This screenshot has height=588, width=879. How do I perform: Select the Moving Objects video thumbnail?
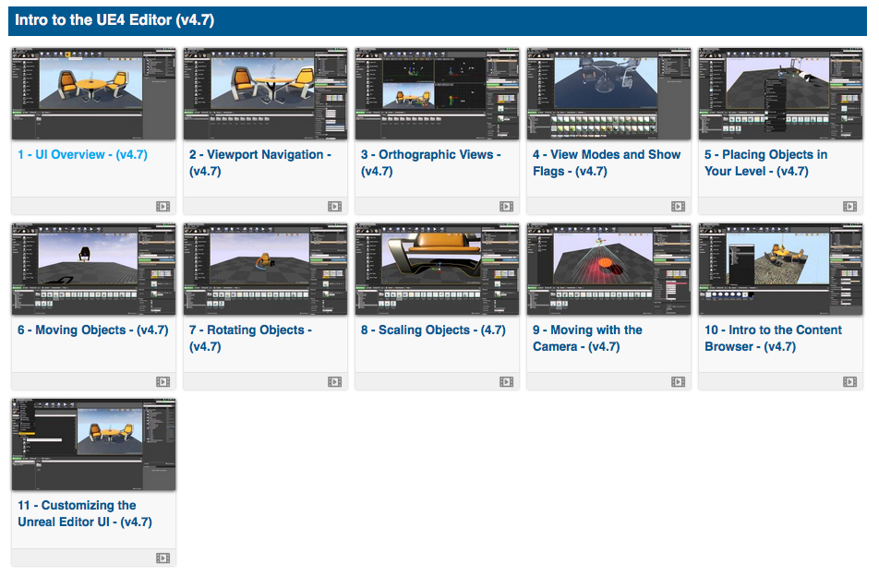(93, 269)
